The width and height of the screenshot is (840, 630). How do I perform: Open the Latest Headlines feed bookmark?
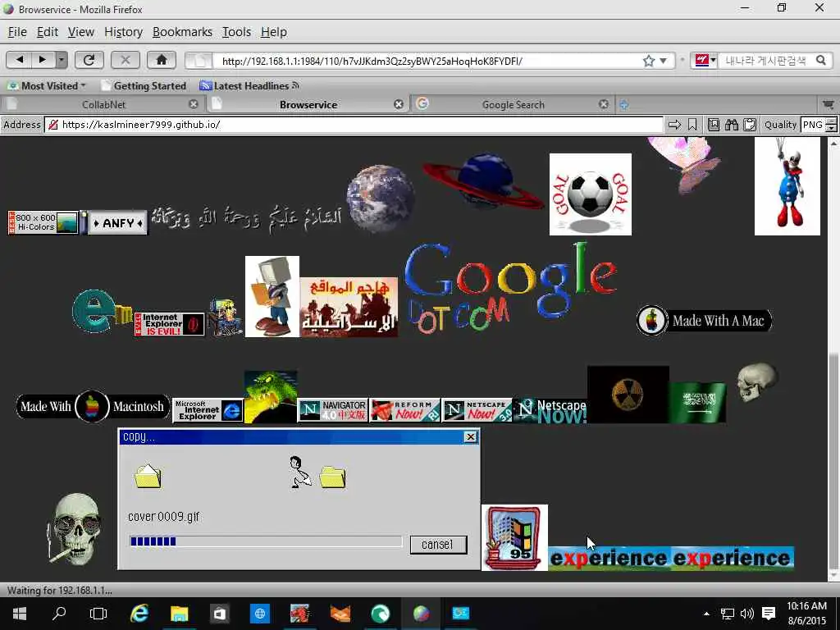249,85
